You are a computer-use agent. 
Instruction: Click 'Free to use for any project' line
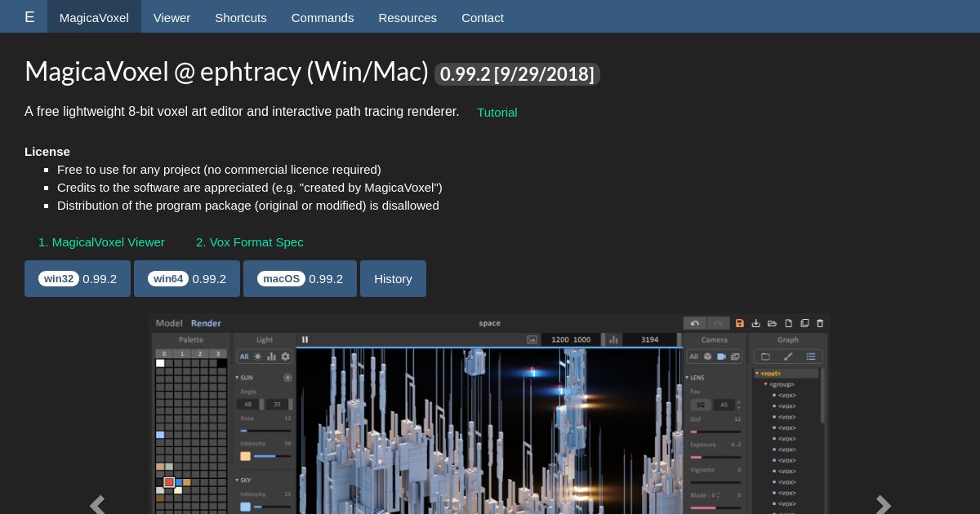[x=219, y=170]
